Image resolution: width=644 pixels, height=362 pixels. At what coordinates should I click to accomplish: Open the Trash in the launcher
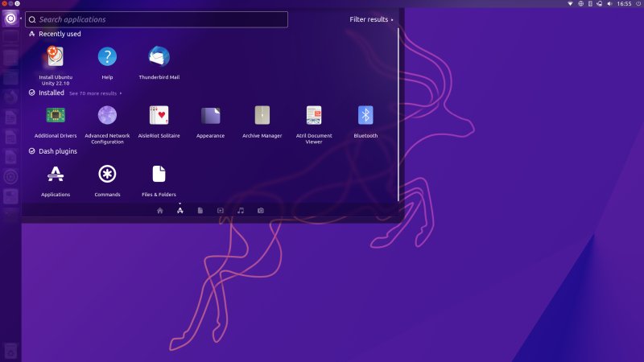point(10,352)
